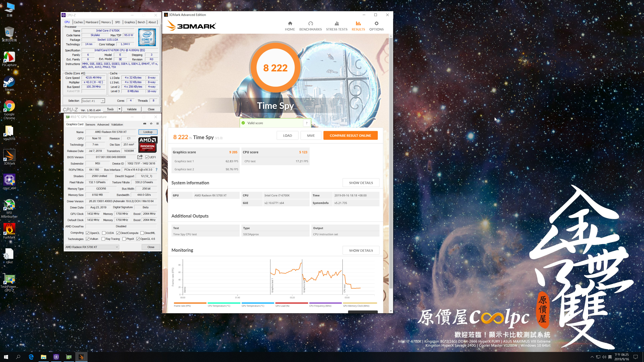Open MSI Afterburner desktop icon

coord(9,209)
